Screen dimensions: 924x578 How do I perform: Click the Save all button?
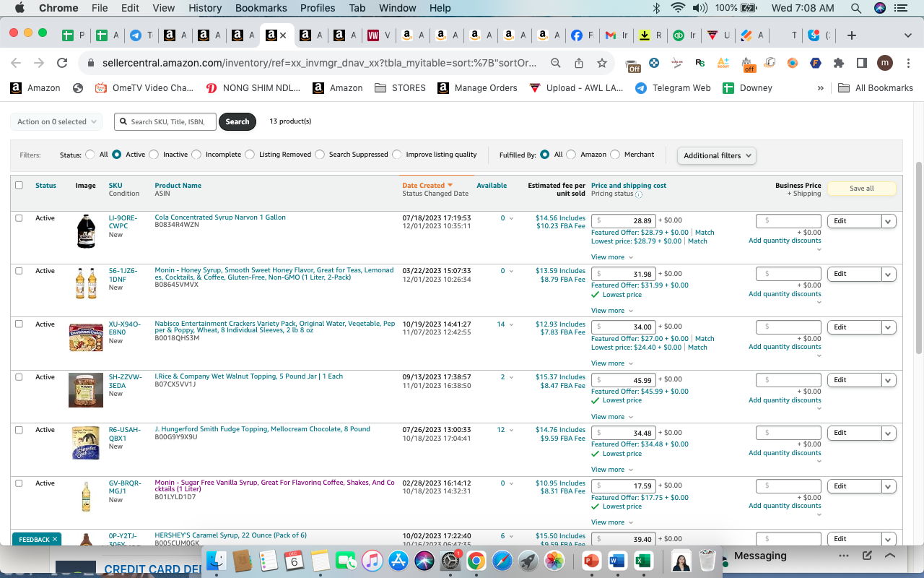pyautogui.click(x=861, y=189)
